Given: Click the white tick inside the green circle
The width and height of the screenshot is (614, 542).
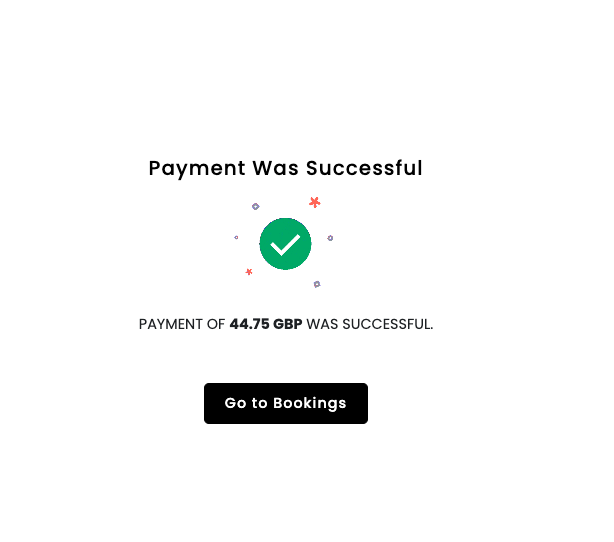Looking at the screenshot, I should pos(285,245).
